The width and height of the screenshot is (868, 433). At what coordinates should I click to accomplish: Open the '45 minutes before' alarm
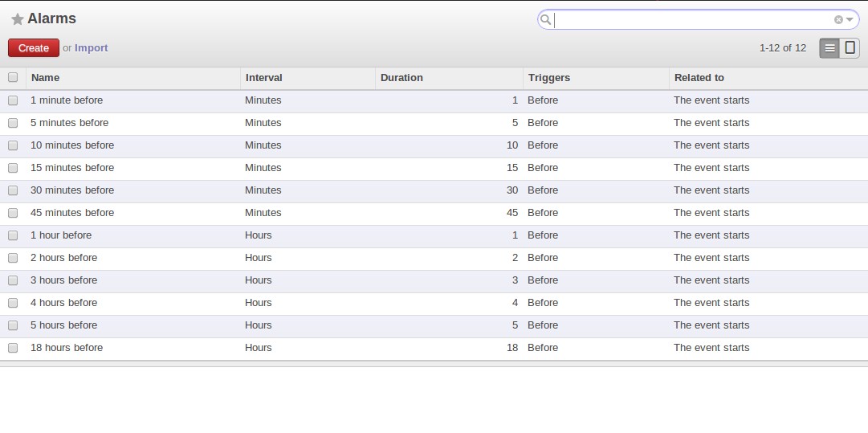click(x=72, y=213)
